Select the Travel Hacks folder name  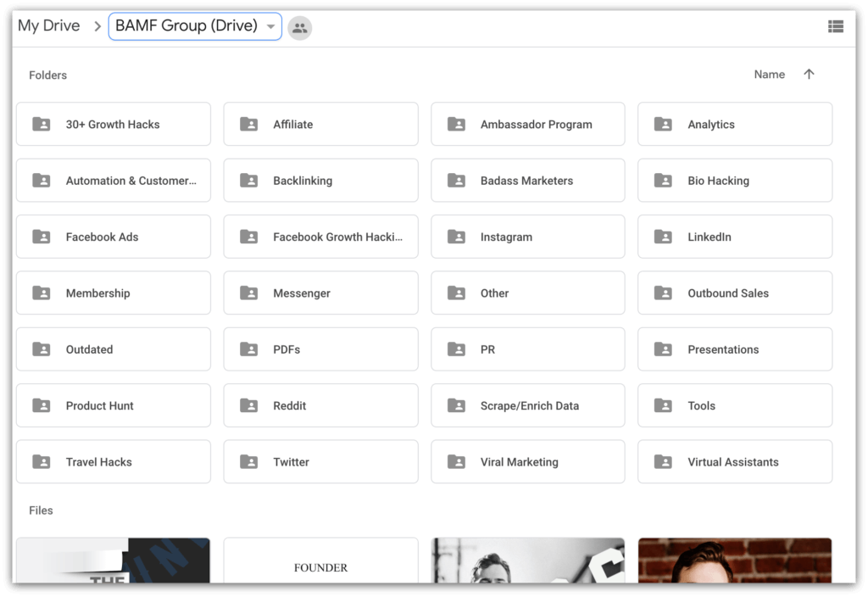(99, 462)
